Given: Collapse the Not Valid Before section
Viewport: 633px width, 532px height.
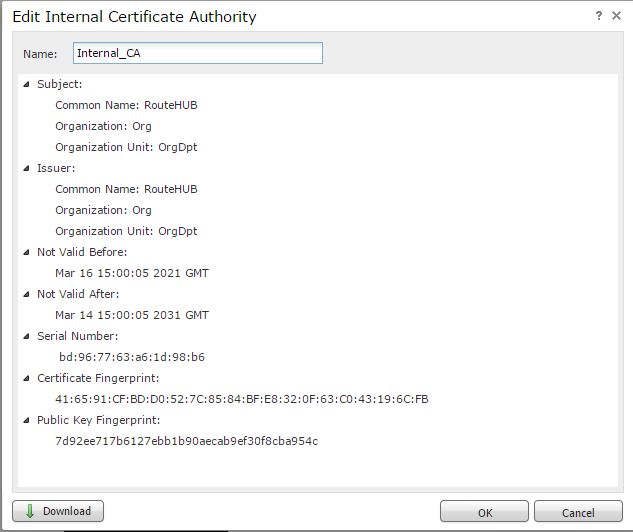Looking at the screenshot, I should (x=27, y=252).
